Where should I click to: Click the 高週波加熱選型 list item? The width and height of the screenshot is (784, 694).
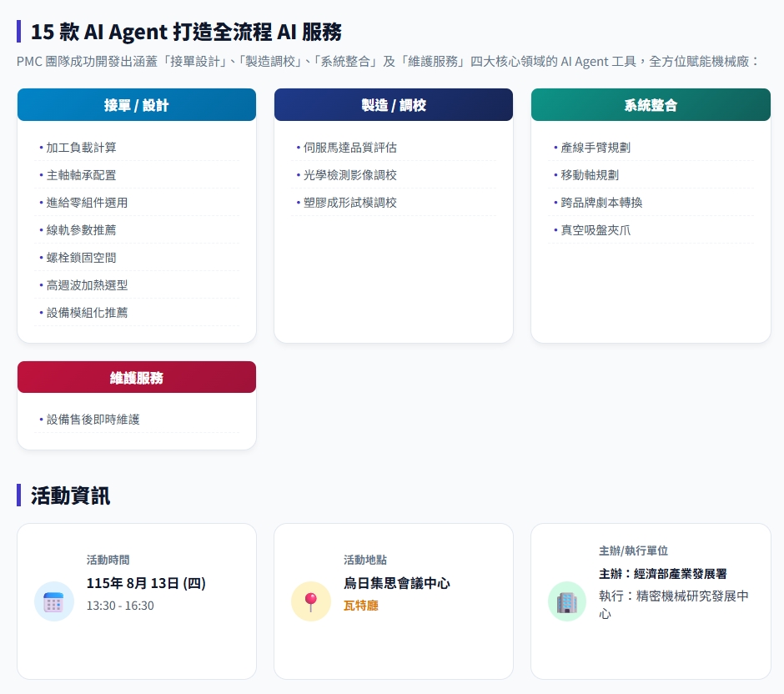click(137, 285)
